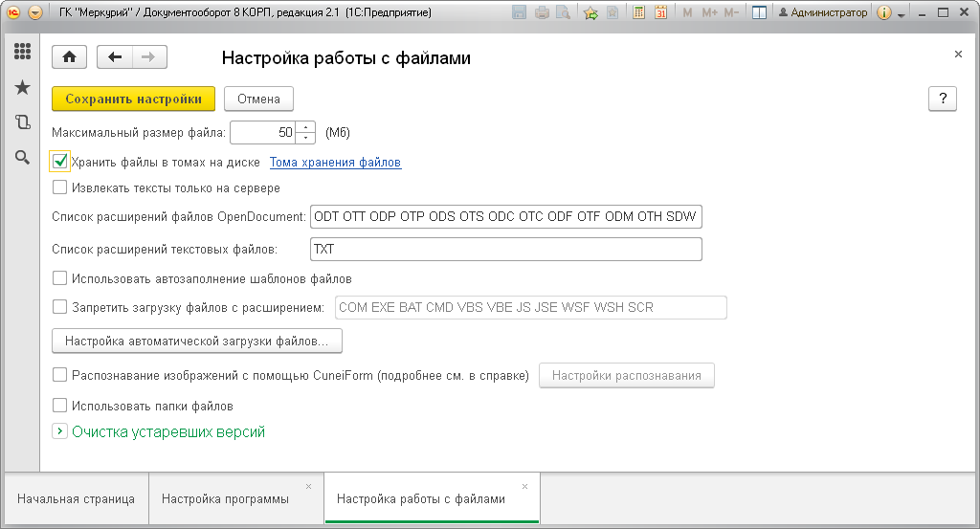Expand Очистка устаревших версий section
Image resolution: width=980 pixels, height=529 pixels.
click(60, 431)
